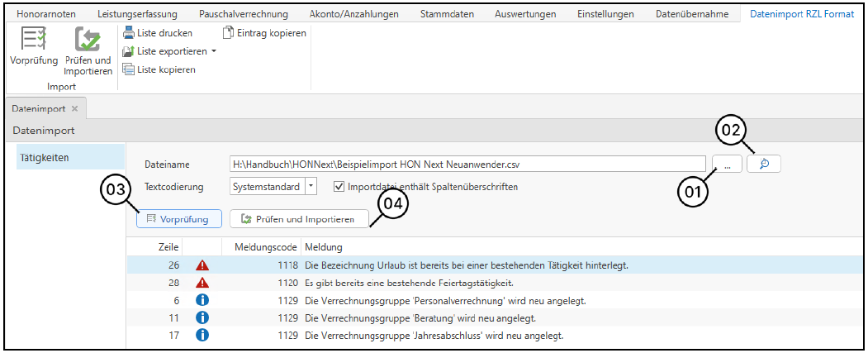Screen dimensions: 868x353
Task: Click the Vorprüfung ribbon icon
Action: coord(33,41)
